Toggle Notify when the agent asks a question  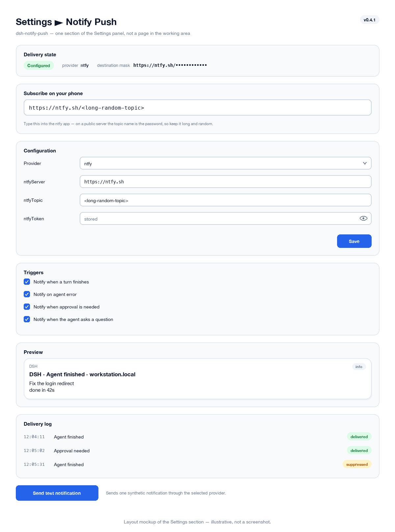[27, 319]
